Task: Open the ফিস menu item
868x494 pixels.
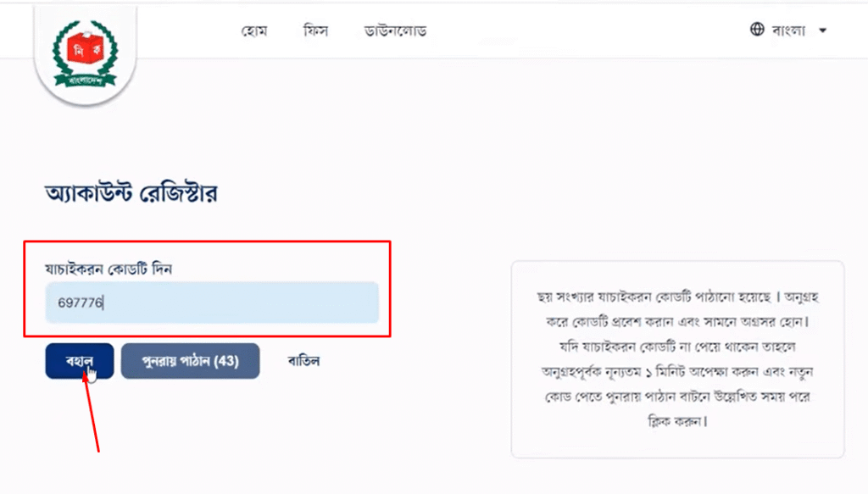Action: [x=316, y=31]
